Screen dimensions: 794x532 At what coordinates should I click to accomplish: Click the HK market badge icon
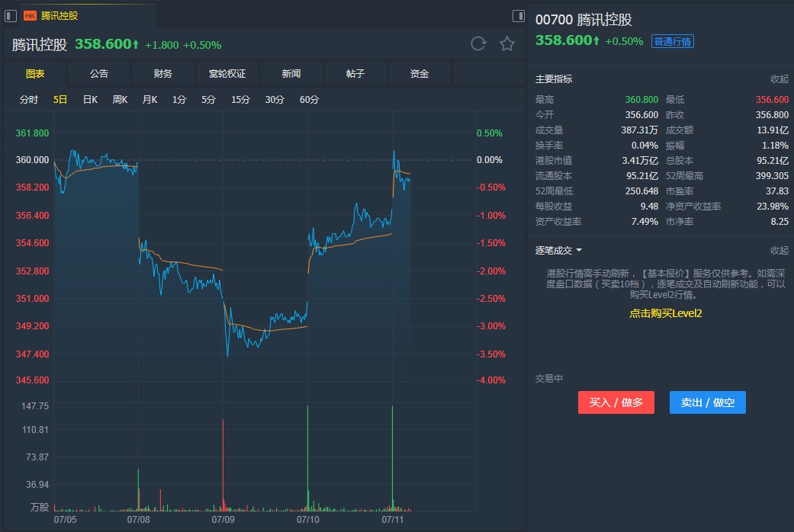(x=30, y=16)
